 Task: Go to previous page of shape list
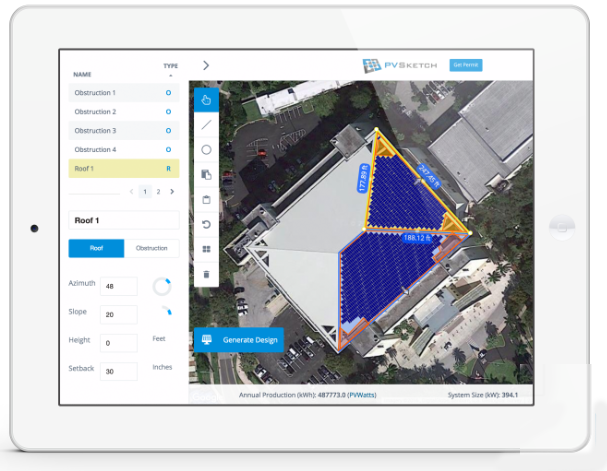pyautogui.click(x=131, y=191)
